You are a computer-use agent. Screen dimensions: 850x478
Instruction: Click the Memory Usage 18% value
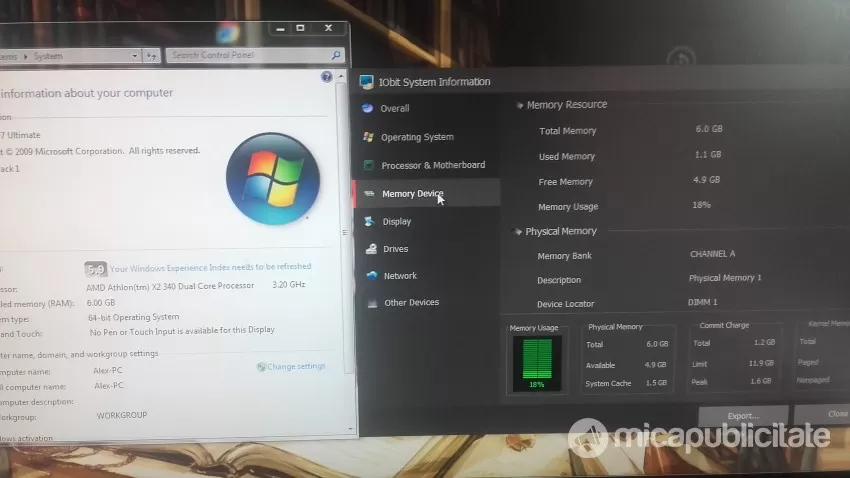click(x=701, y=205)
